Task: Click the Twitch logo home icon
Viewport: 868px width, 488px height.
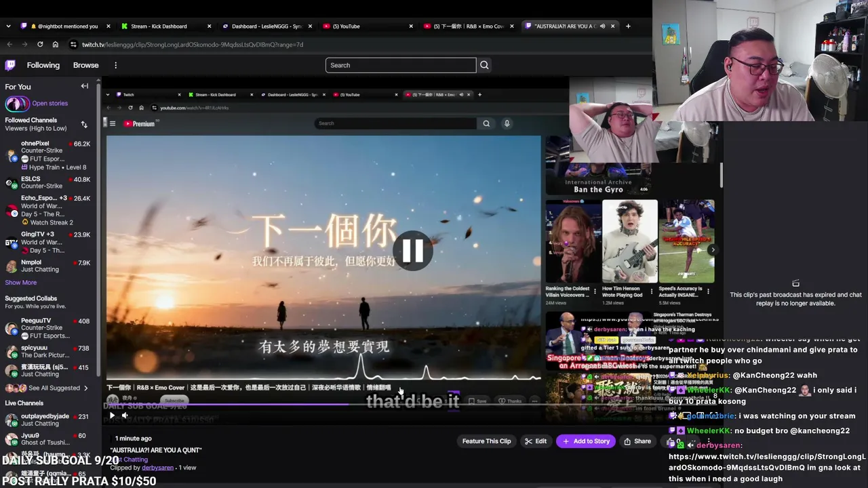Action: click(x=10, y=65)
